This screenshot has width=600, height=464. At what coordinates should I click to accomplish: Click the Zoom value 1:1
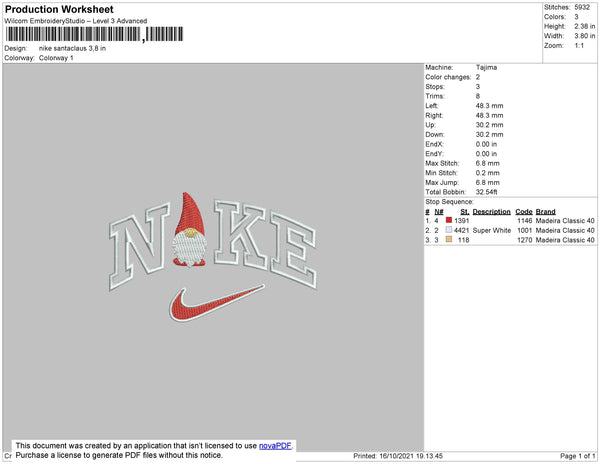[579, 46]
